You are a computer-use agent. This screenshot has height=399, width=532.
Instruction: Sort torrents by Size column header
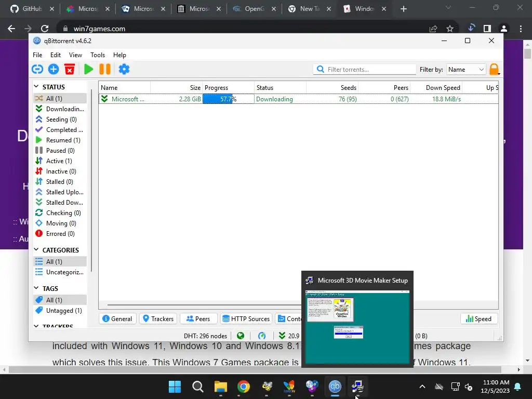point(177,87)
